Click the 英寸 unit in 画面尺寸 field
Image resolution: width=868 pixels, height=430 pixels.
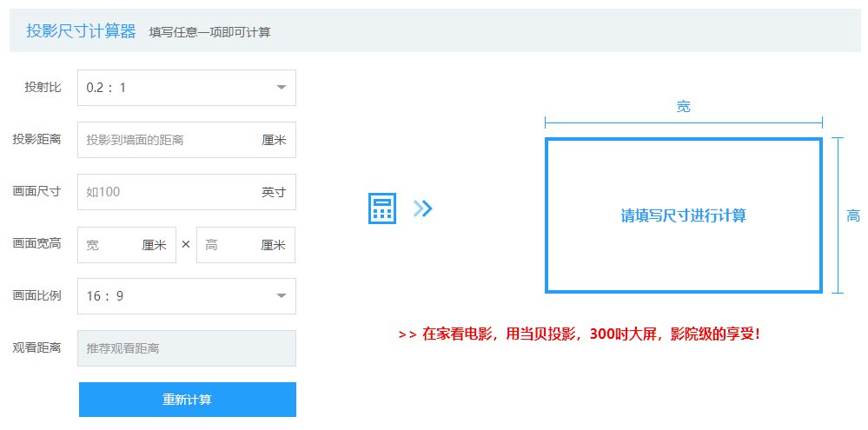click(274, 192)
